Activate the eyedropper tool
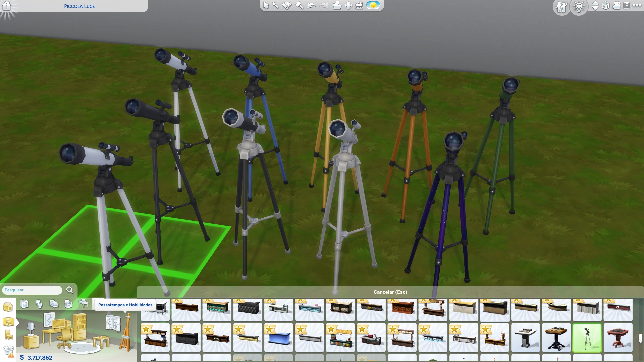This screenshot has width=644, height=362. pos(276,5)
